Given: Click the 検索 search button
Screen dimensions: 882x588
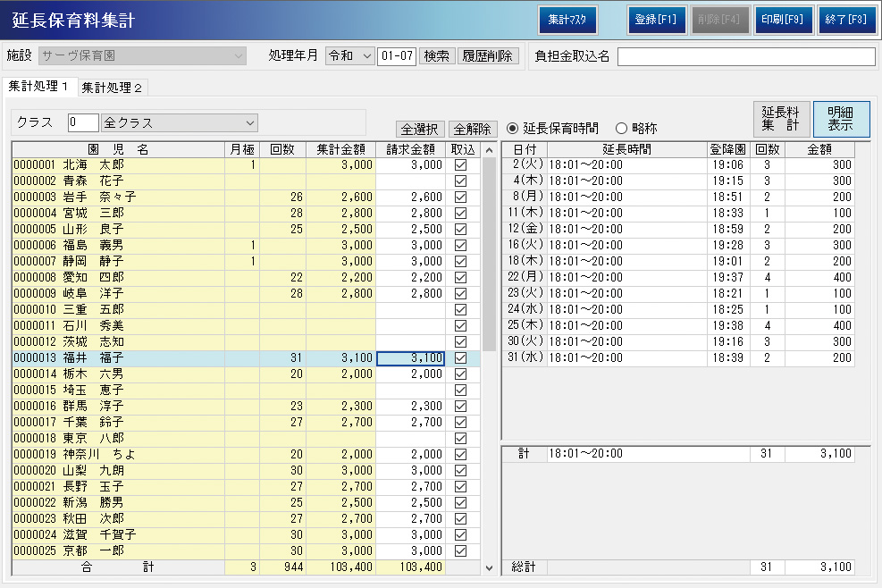Looking at the screenshot, I should point(436,55).
